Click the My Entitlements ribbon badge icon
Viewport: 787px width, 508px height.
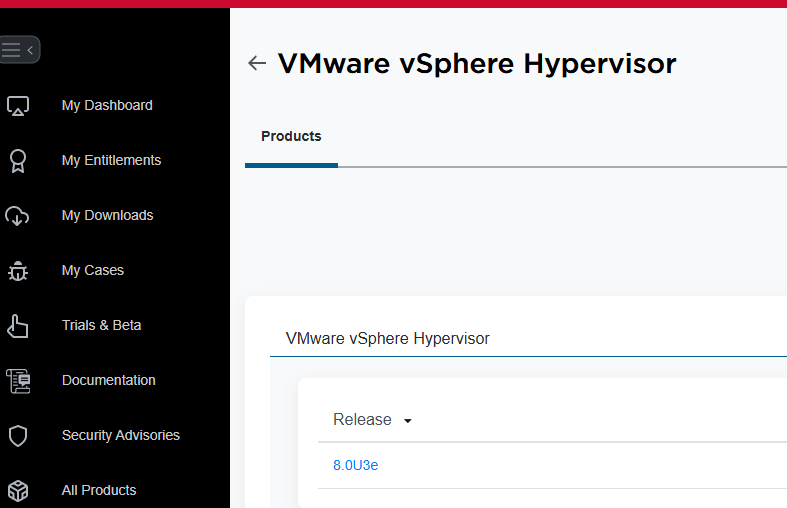(18, 161)
